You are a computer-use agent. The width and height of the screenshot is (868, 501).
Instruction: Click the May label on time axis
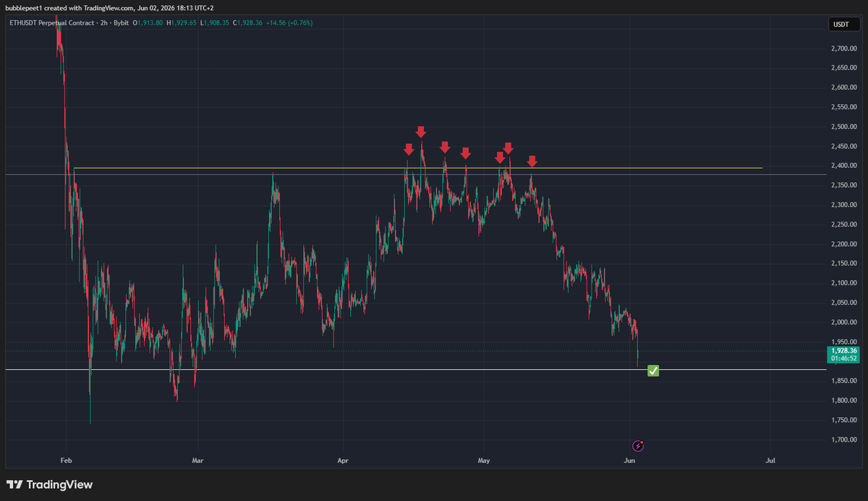(484, 460)
